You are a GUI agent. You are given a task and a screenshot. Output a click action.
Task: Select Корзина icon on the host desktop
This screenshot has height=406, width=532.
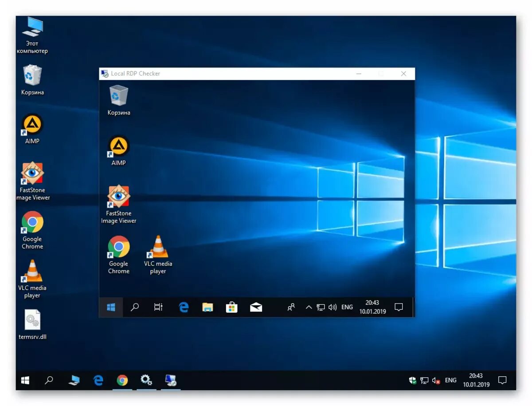click(32, 80)
